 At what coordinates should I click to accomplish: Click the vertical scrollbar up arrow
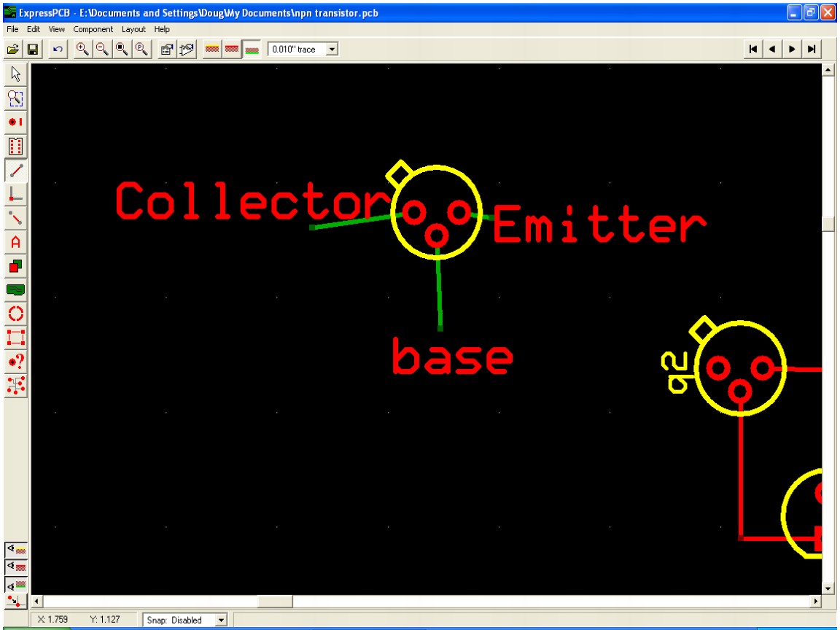pos(828,70)
